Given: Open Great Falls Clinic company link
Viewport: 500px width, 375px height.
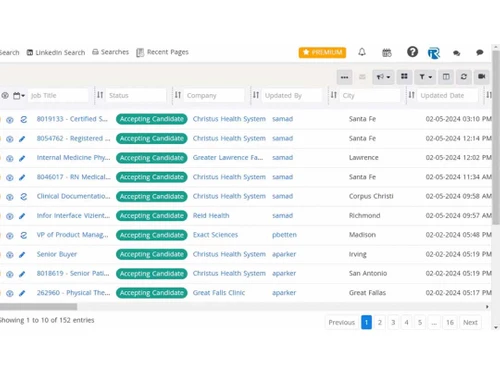Looking at the screenshot, I should (x=219, y=293).
